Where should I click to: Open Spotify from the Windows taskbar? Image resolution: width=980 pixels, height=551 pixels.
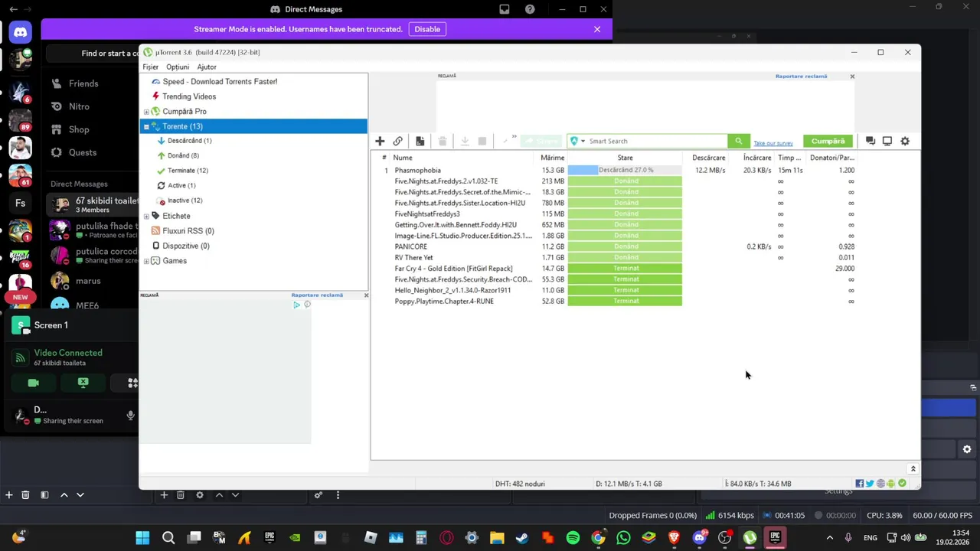click(x=573, y=538)
